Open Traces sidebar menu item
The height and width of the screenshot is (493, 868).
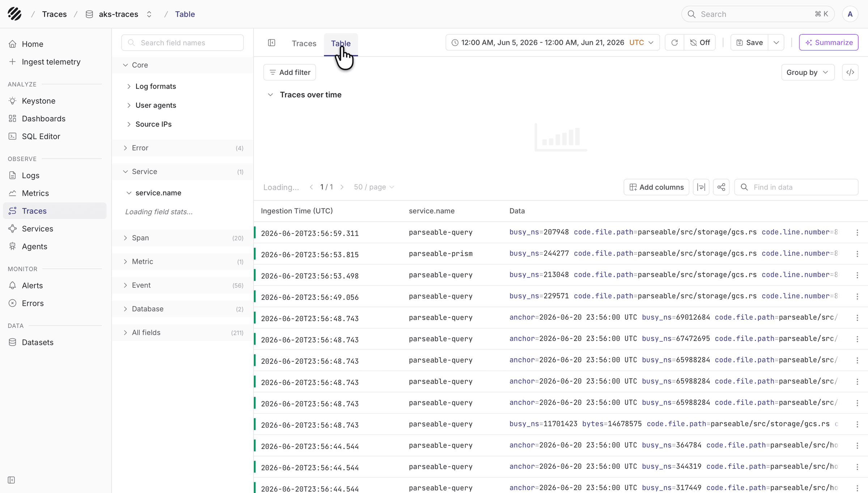[x=54, y=211]
